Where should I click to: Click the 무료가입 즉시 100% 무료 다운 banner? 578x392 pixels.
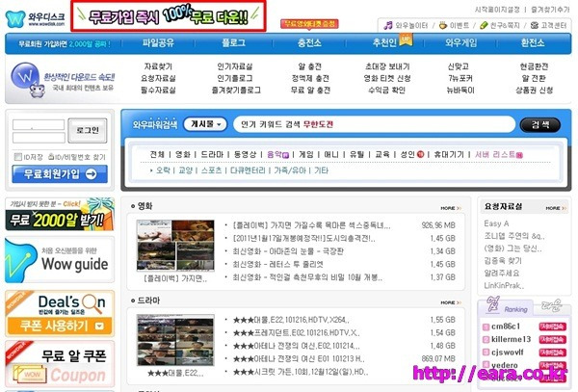click(168, 15)
